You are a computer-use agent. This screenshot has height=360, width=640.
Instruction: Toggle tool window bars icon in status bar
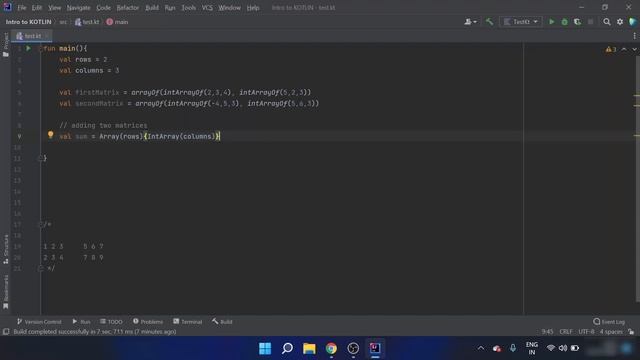click(x=6, y=332)
